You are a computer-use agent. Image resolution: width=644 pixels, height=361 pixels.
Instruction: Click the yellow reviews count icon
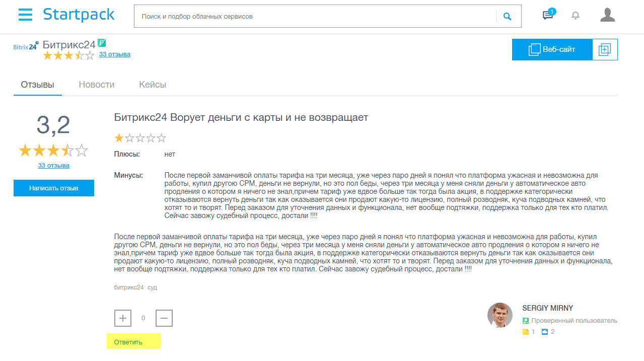pyautogui.click(x=526, y=332)
